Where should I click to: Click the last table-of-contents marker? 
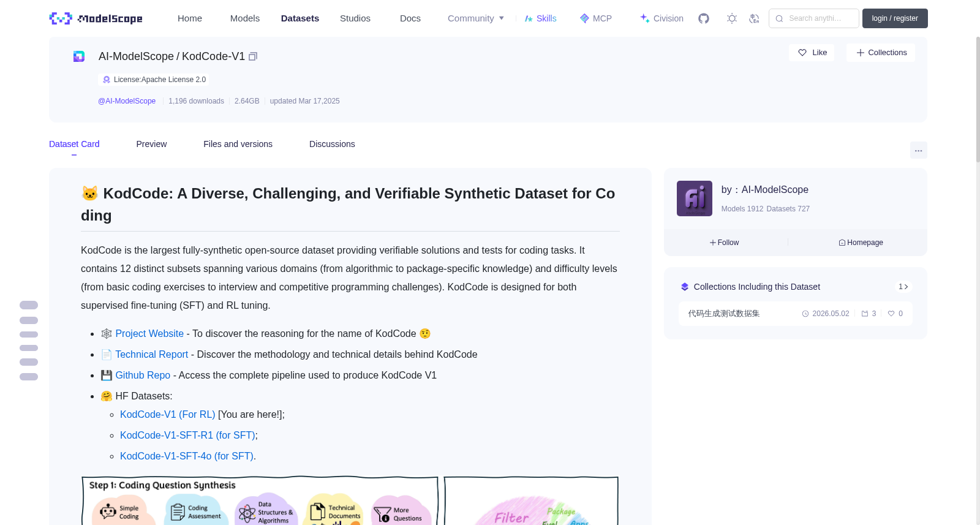[29, 377]
